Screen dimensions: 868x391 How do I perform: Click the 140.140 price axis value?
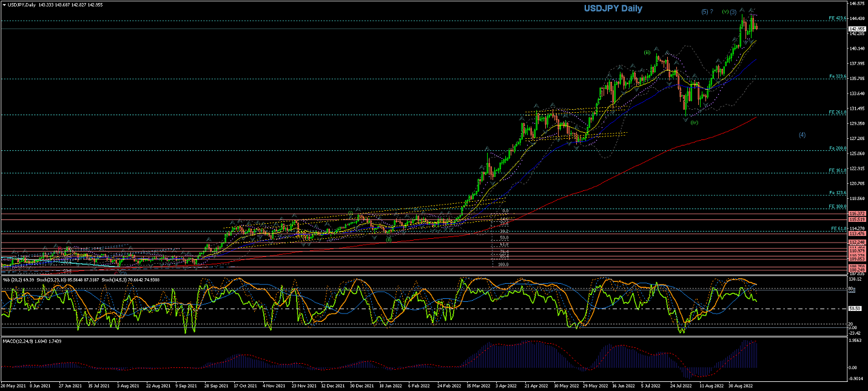tap(857, 48)
